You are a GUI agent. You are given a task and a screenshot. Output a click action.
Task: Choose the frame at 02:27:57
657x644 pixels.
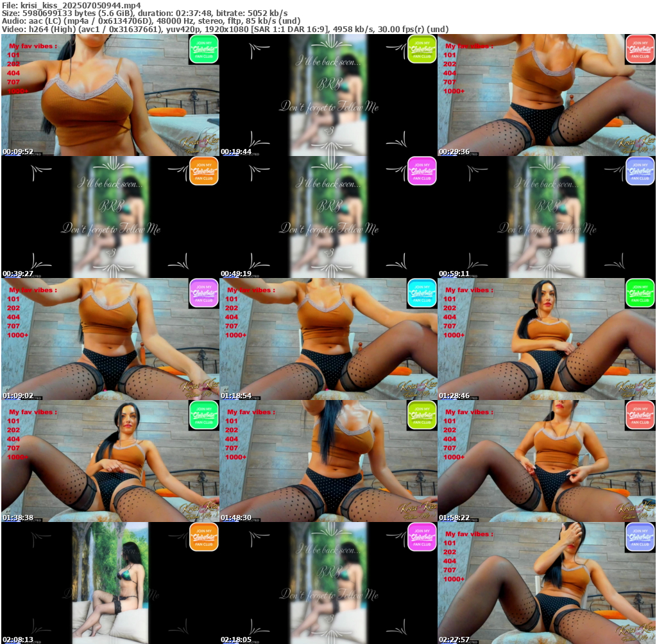547,583
